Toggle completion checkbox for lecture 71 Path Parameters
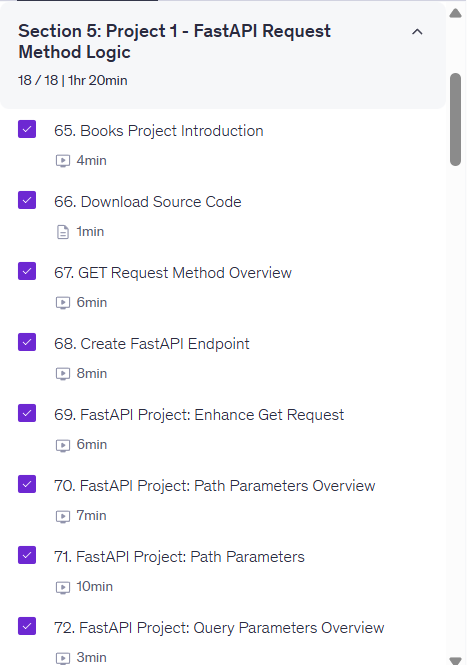Screen dimensions: 467x665 27,555
